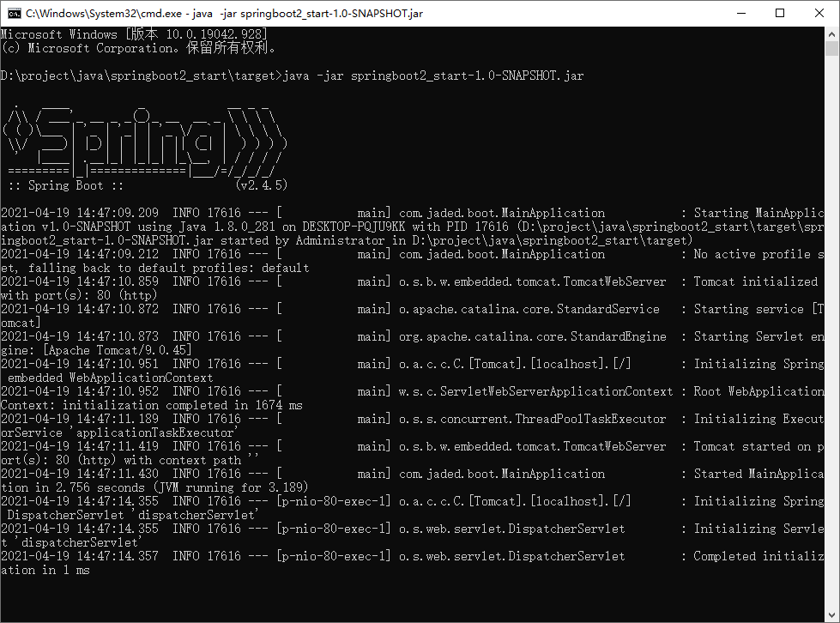
Task: Click the 14:47:14.357 Completed initialization line
Action: (413, 556)
